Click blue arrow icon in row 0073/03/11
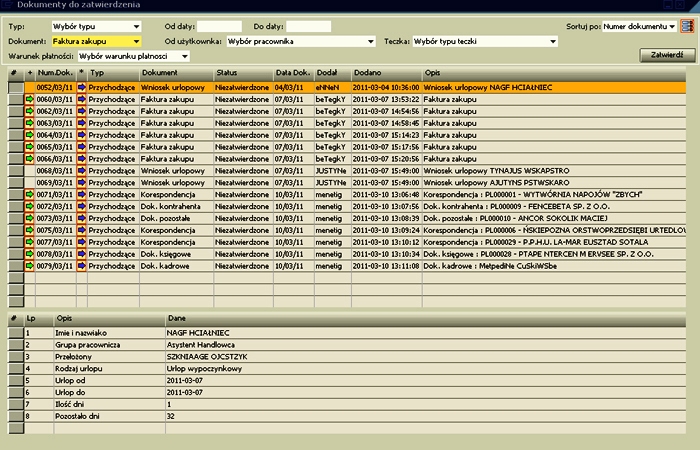The image size is (700, 450). coord(81,218)
